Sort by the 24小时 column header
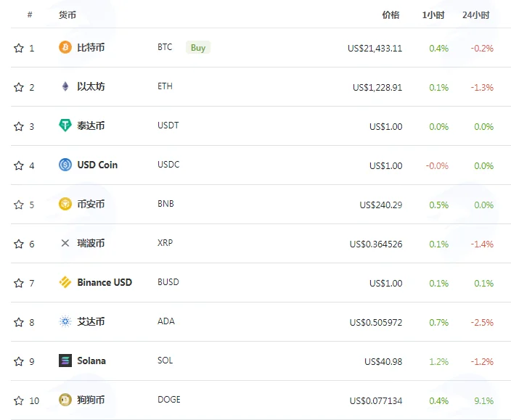The image size is (511, 420). pos(476,15)
